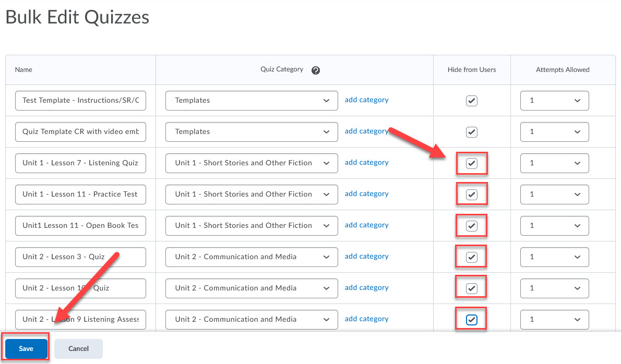
Task: Edit the Unit 2 Lesson 3 Quiz name field
Action: point(80,257)
